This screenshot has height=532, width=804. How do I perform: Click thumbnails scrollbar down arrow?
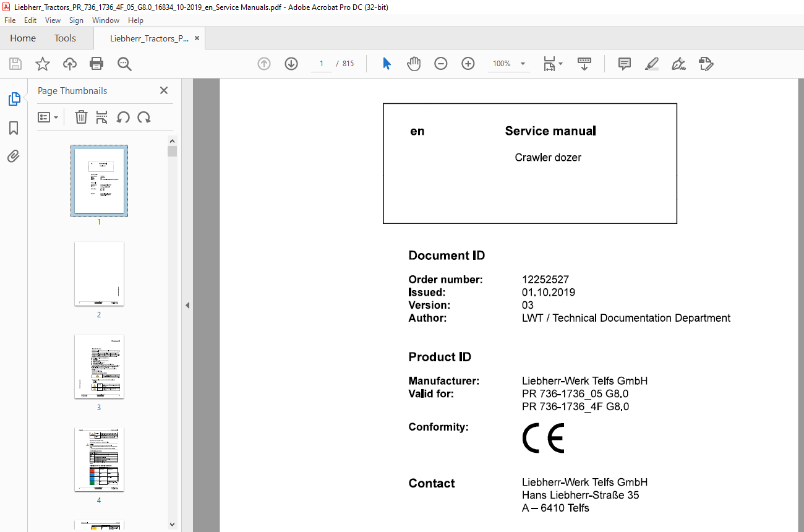(172, 525)
